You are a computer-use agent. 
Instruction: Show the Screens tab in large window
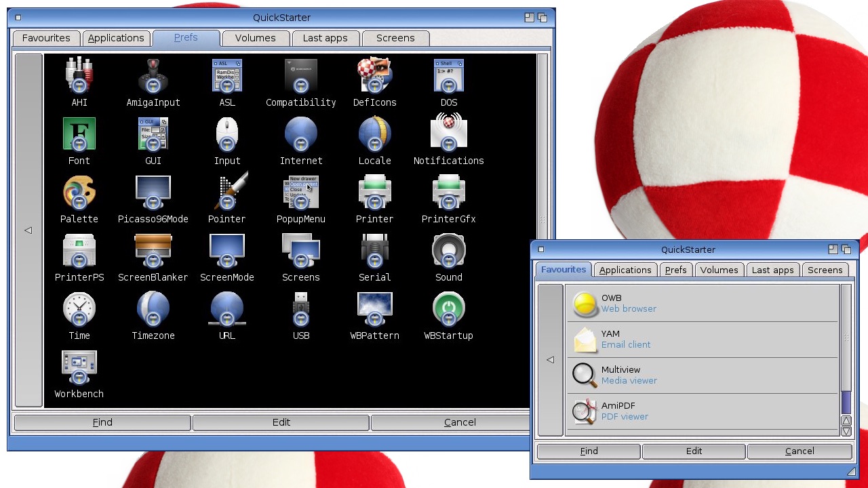click(395, 38)
